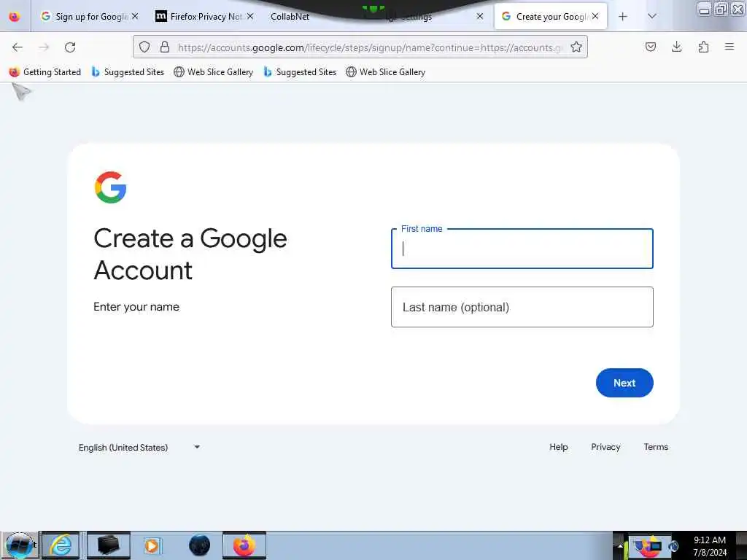Open the Privacy footer link

[x=605, y=447]
